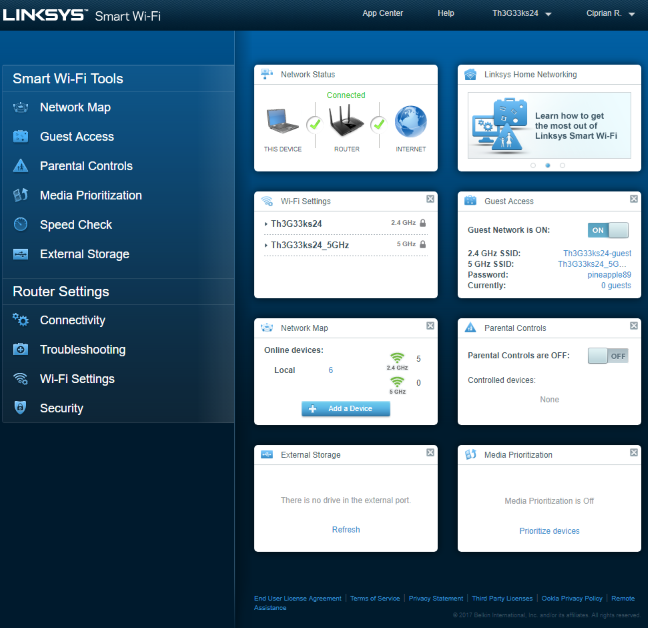648x628 pixels.
Task: Click the Troubleshooting first-aid icon
Action: click(x=20, y=350)
